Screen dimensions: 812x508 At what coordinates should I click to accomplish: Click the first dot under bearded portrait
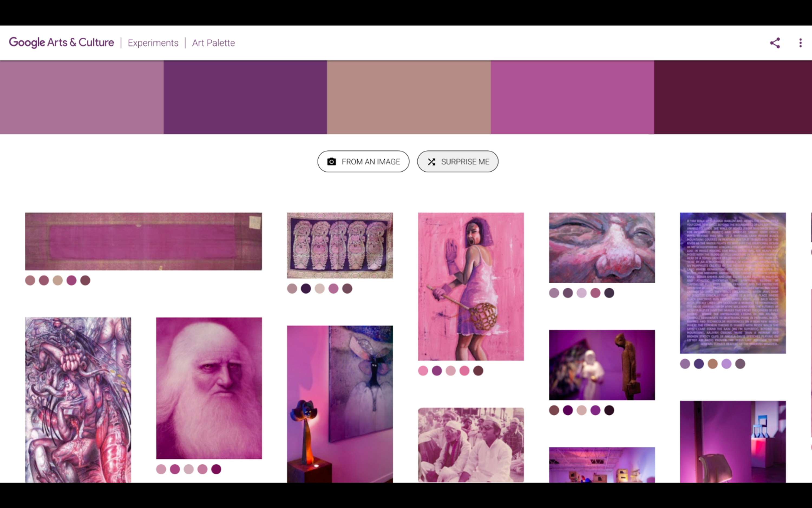click(161, 469)
